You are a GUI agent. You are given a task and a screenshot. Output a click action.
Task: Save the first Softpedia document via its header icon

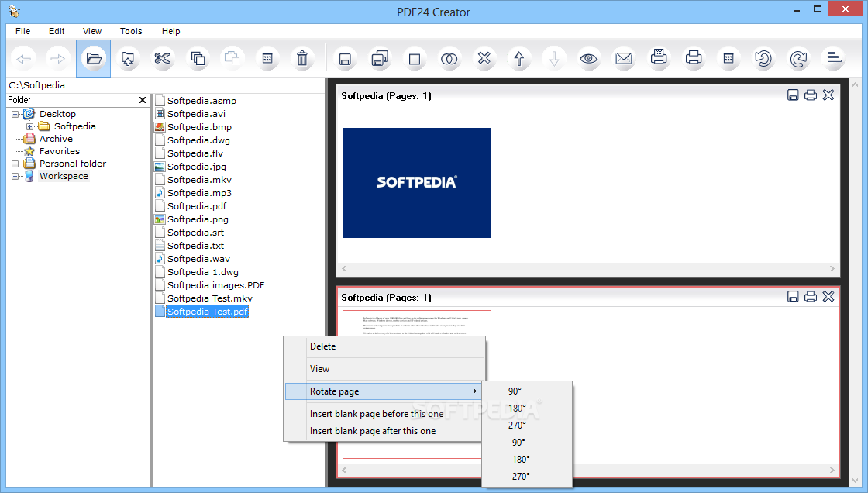click(x=793, y=95)
